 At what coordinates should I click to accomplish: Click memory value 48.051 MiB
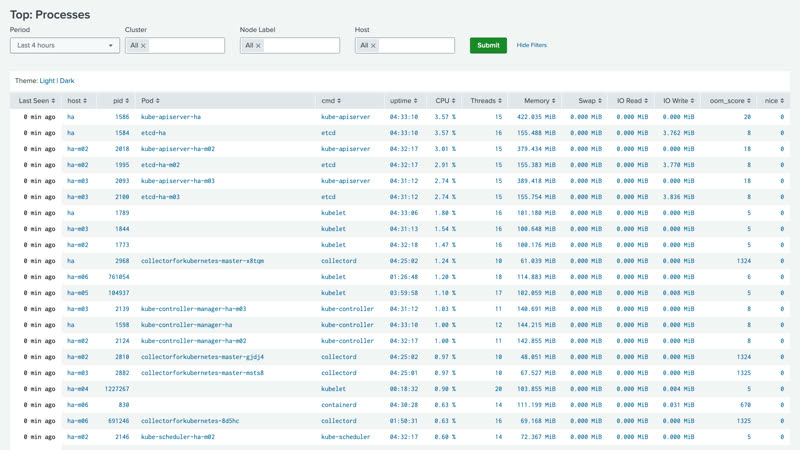click(538, 357)
